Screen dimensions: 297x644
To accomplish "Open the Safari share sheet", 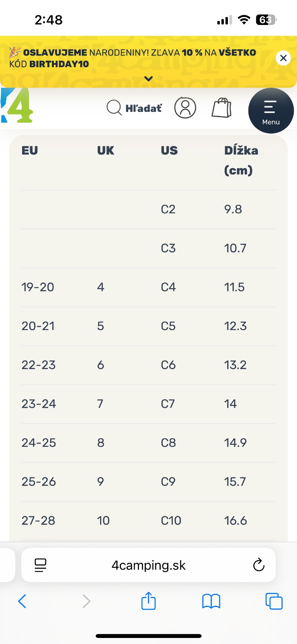I will click(x=148, y=601).
